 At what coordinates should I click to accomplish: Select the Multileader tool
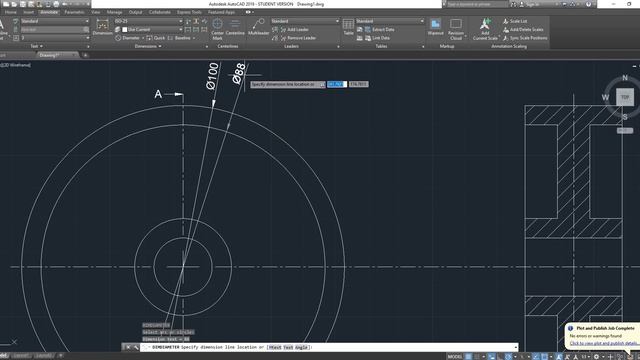tap(258, 27)
